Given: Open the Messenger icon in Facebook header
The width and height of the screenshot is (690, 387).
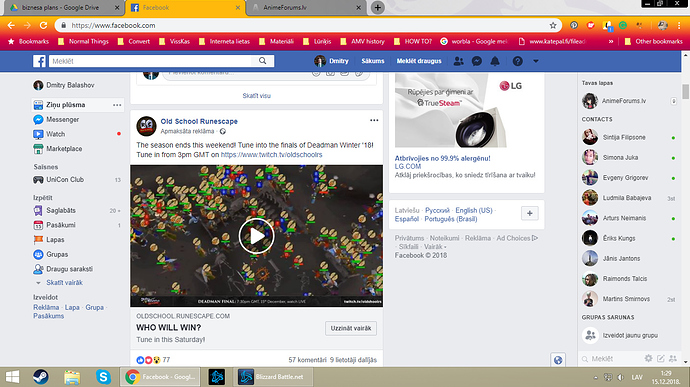Looking at the screenshot, I should pyautogui.click(x=477, y=61).
